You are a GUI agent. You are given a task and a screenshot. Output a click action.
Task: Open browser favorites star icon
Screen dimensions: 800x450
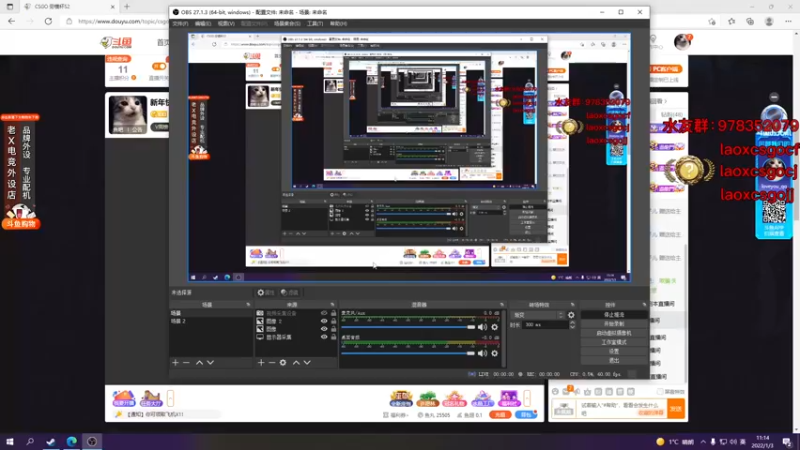tap(731, 21)
